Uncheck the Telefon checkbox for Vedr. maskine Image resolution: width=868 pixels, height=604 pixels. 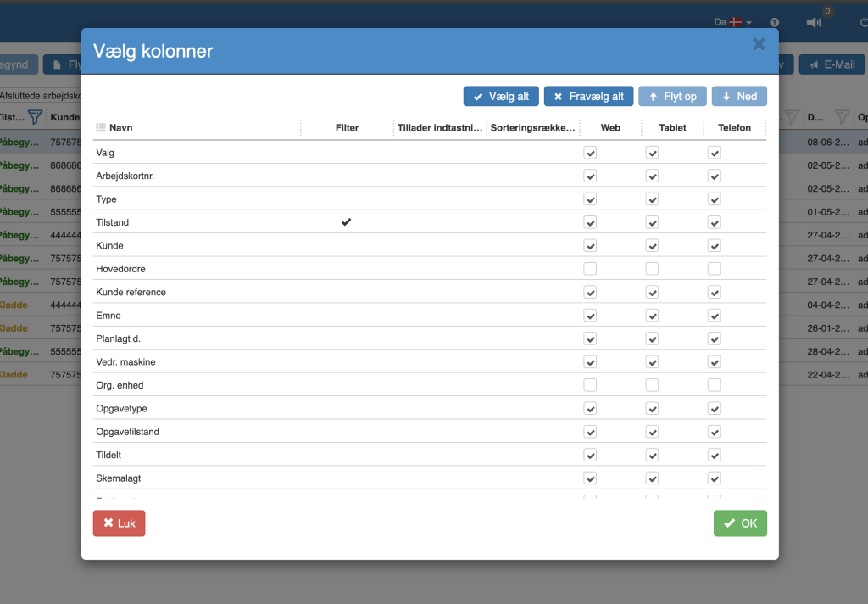[714, 362]
